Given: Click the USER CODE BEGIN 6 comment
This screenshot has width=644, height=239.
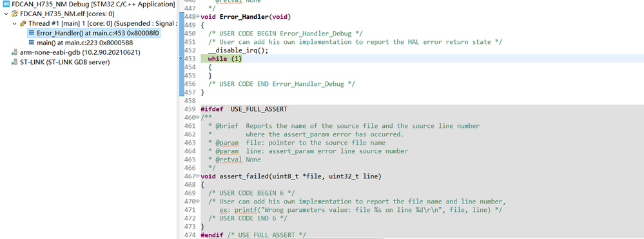Looking at the screenshot, I should (x=251, y=193).
